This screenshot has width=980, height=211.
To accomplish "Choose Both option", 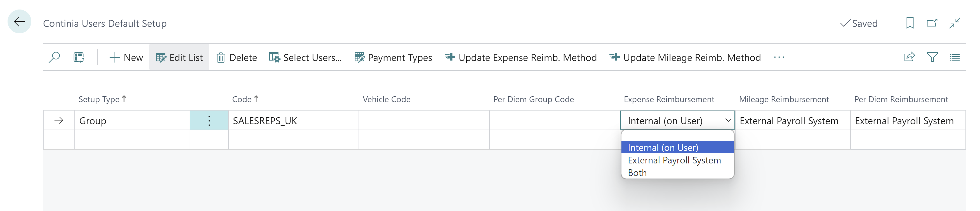I will tap(677, 173).
